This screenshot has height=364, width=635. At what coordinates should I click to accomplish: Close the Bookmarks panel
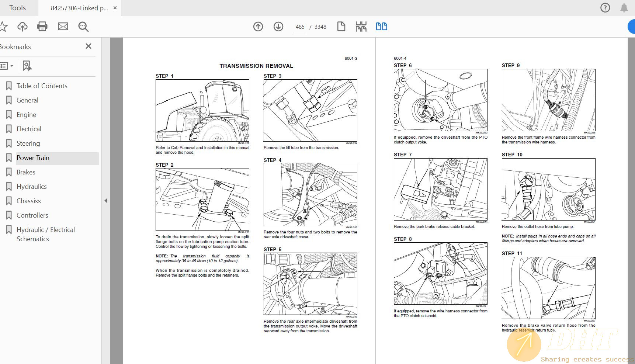[x=89, y=46]
